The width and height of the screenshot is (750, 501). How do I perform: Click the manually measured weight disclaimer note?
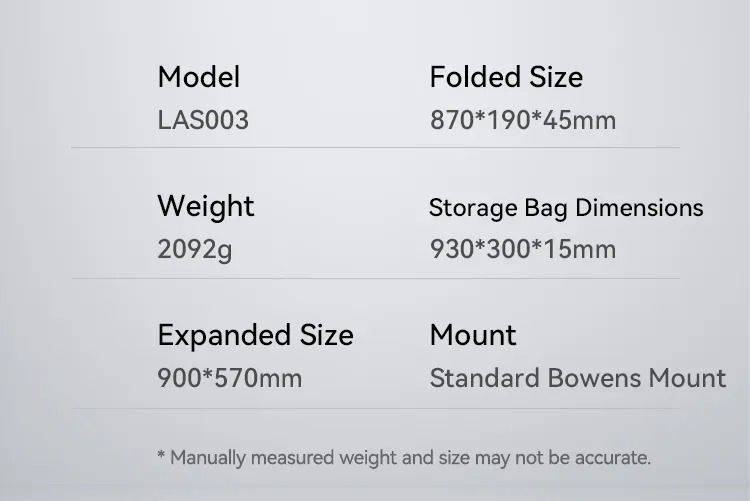click(404, 458)
